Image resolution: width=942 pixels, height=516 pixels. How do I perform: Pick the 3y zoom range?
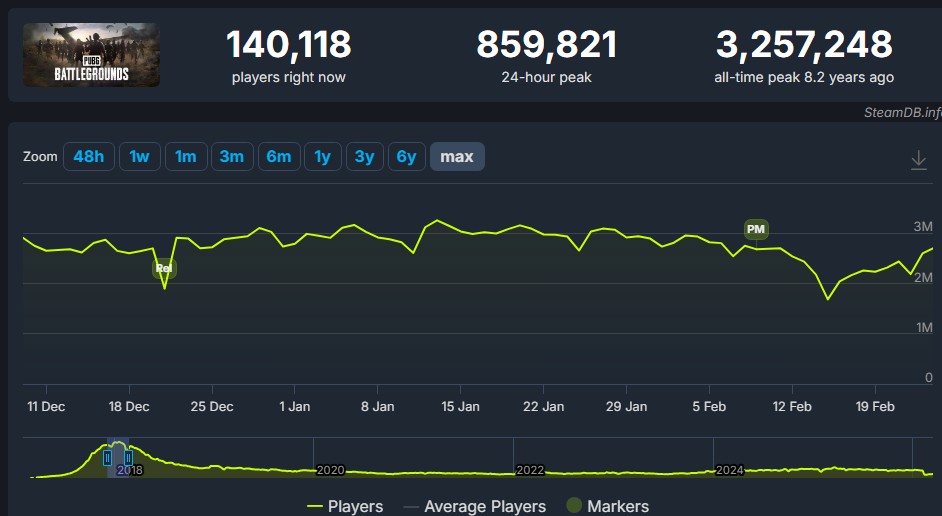tap(364, 157)
